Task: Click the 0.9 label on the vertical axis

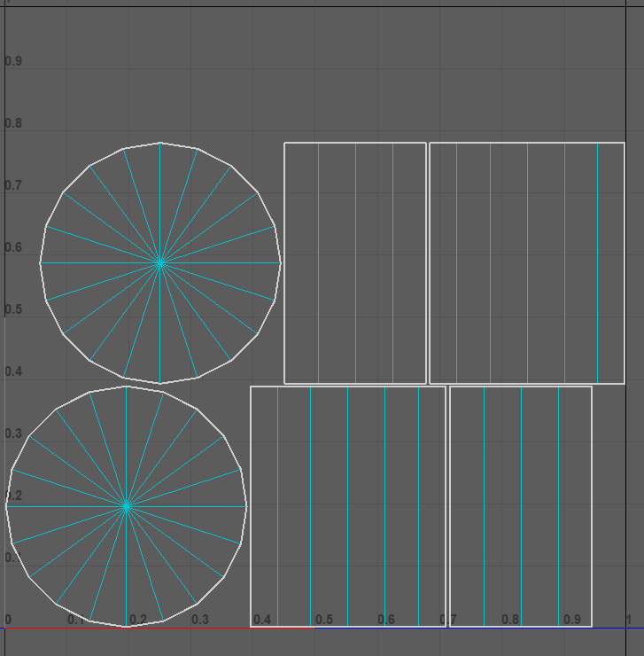Action: (13, 61)
